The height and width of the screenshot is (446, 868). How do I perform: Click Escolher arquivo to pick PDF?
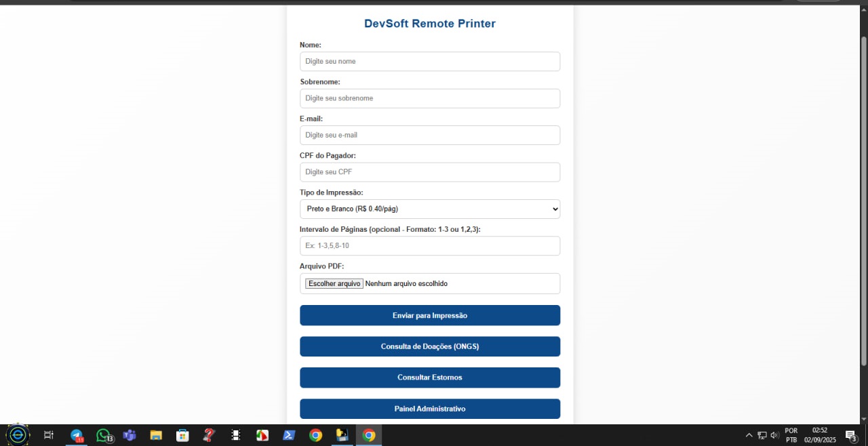click(x=334, y=283)
